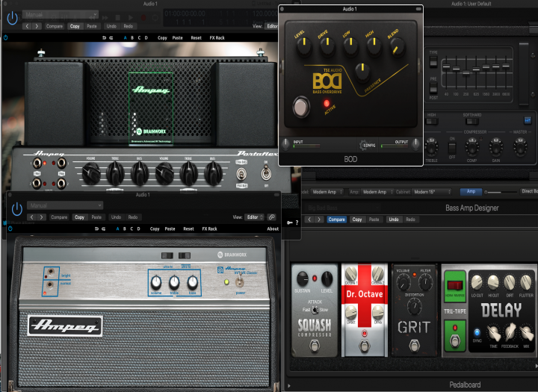
Task: Click the SVT-VR bass knob
Action: pos(193,282)
